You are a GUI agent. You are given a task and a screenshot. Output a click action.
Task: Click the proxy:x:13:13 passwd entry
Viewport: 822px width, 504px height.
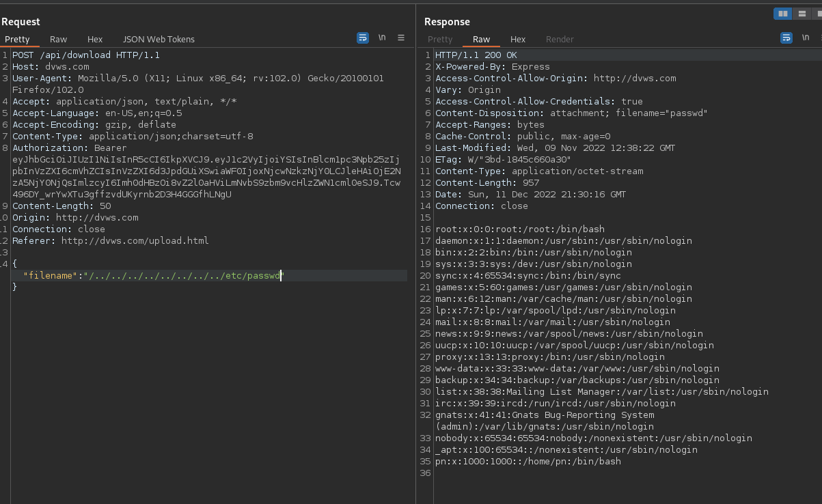550,357
